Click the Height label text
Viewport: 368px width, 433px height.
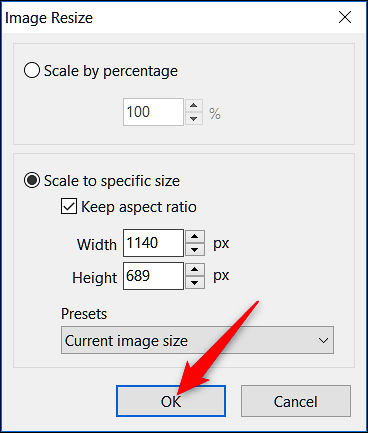click(x=95, y=278)
